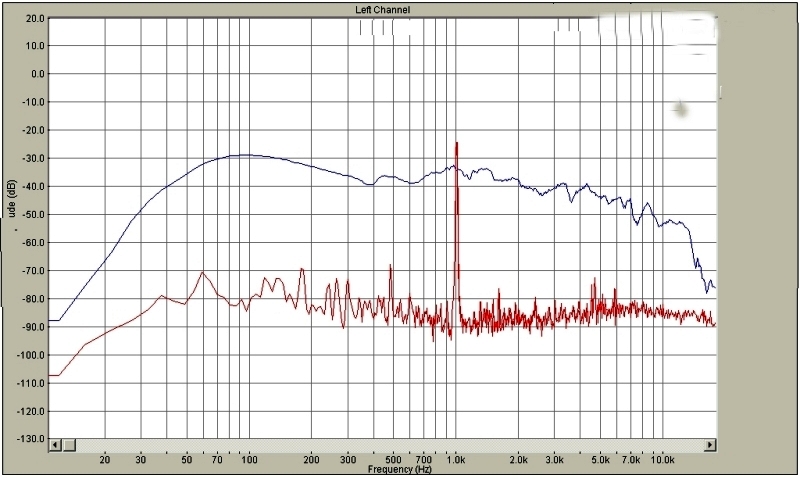
Task: Select the Left Channel plot title
Action: [382, 10]
